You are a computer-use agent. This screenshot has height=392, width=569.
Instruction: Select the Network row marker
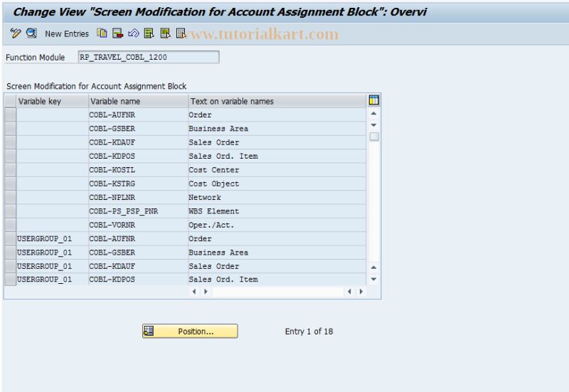(x=11, y=198)
